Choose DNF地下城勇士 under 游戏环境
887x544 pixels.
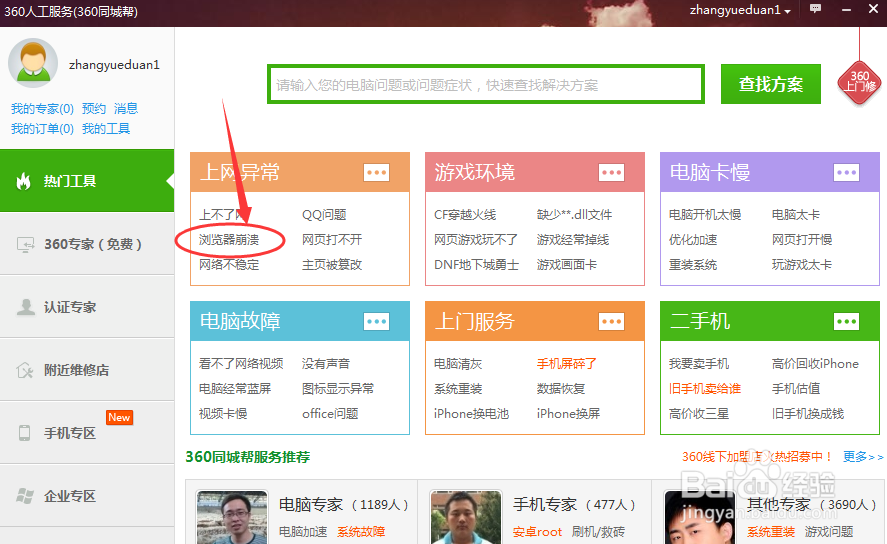pos(476,265)
